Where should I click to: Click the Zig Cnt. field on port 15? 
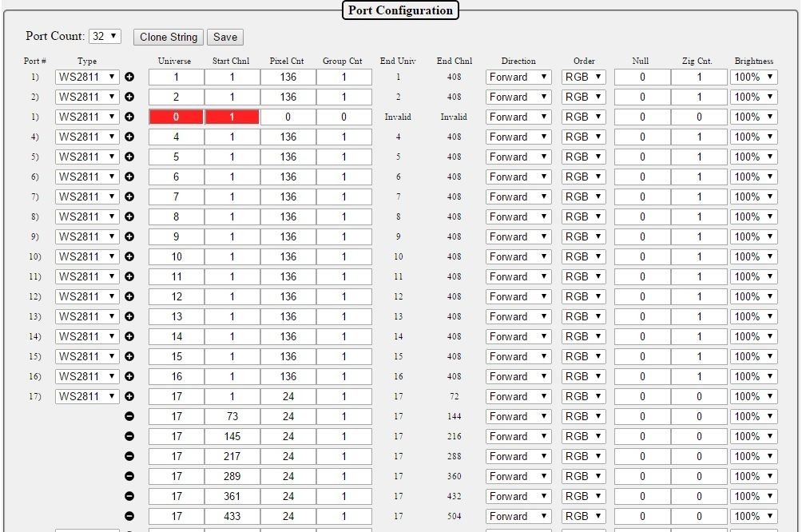(699, 356)
